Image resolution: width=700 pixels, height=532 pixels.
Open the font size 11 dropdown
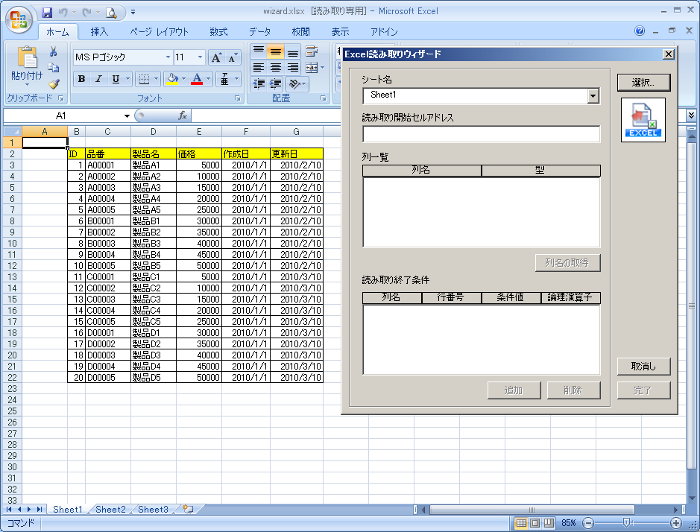(x=199, y=58)
